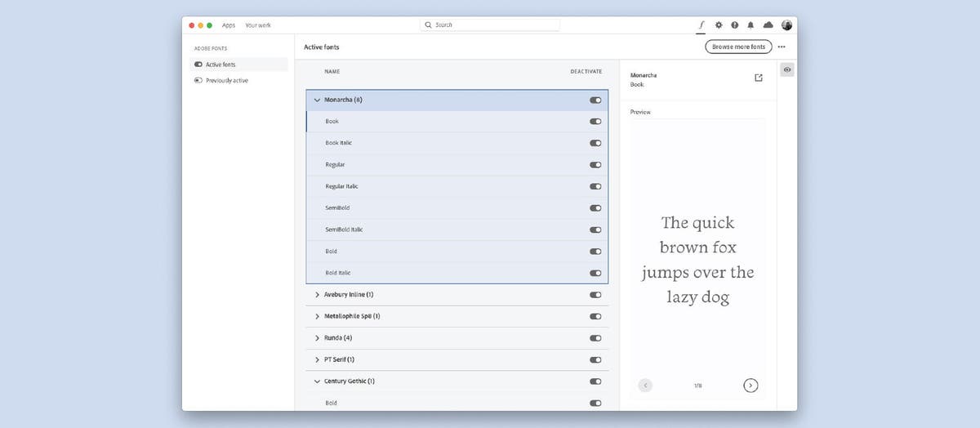980x428 pixels.
Task: Open the notifications bell icon
Action: pos(751,25)
